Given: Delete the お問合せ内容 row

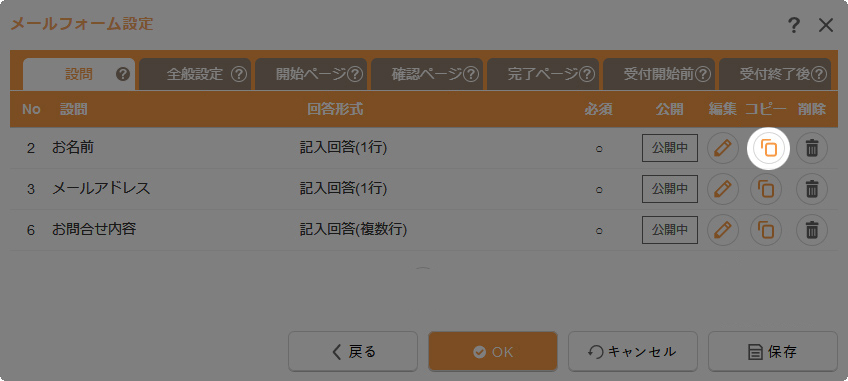Looking at the screenshot, I should 812,230.
